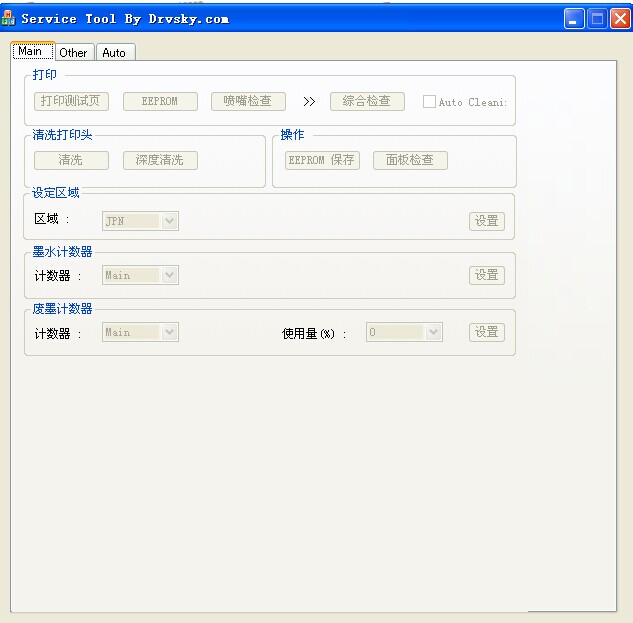Select the Main tab
This screenshot has width=633, height=623.
[30, 51]
